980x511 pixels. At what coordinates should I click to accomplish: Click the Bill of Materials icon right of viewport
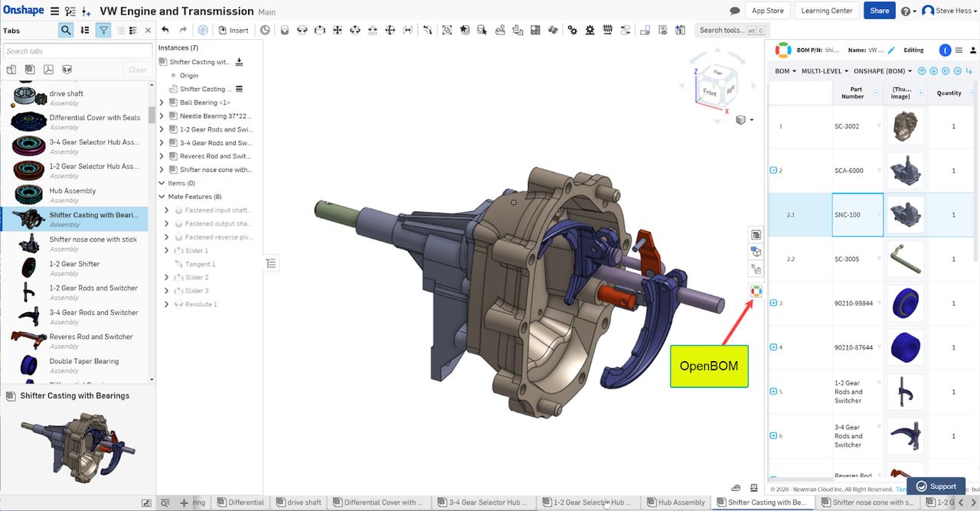[756, 234]
